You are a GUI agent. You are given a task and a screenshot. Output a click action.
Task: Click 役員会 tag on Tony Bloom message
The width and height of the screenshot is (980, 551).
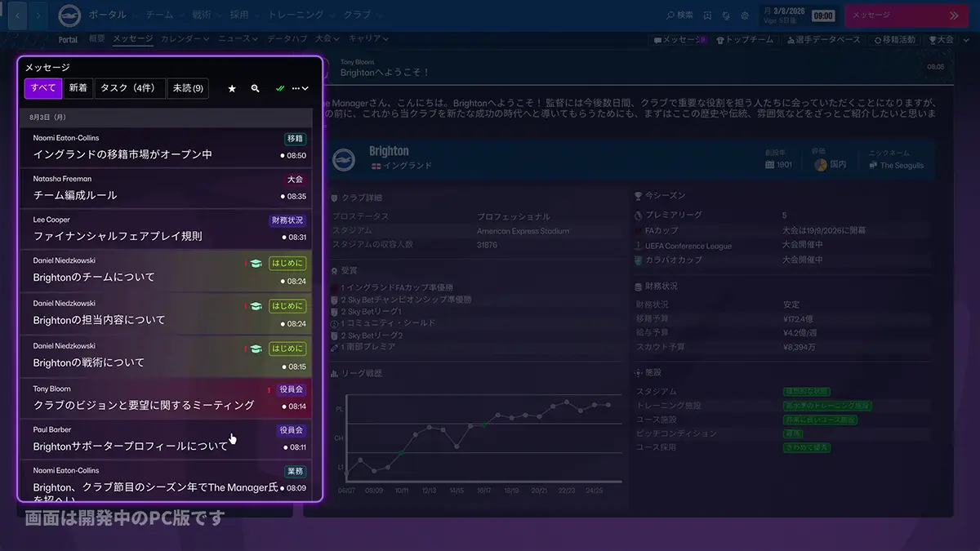[x=292, y=389]
